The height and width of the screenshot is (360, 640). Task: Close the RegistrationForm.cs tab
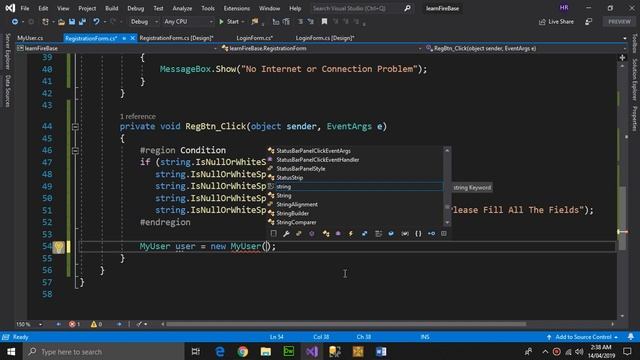click(x=132, y=38)
